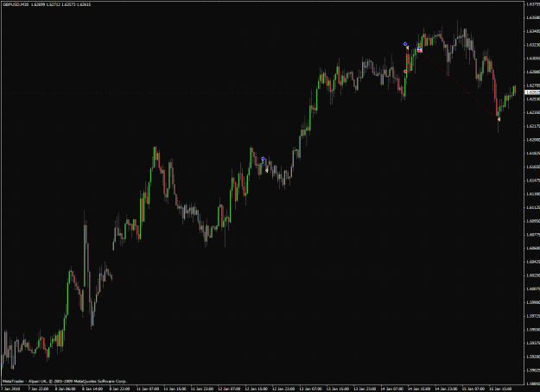Click the '14 Jan 07:00' time label
This screenshot has height=392, width=540.
(x=392, y=389)
